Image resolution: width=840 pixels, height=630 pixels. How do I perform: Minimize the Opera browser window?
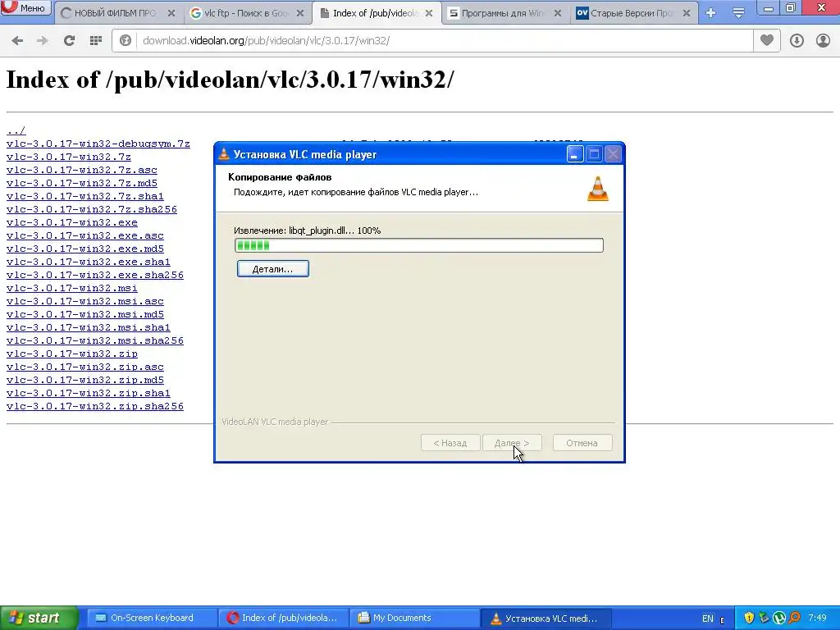pos(769,7)
